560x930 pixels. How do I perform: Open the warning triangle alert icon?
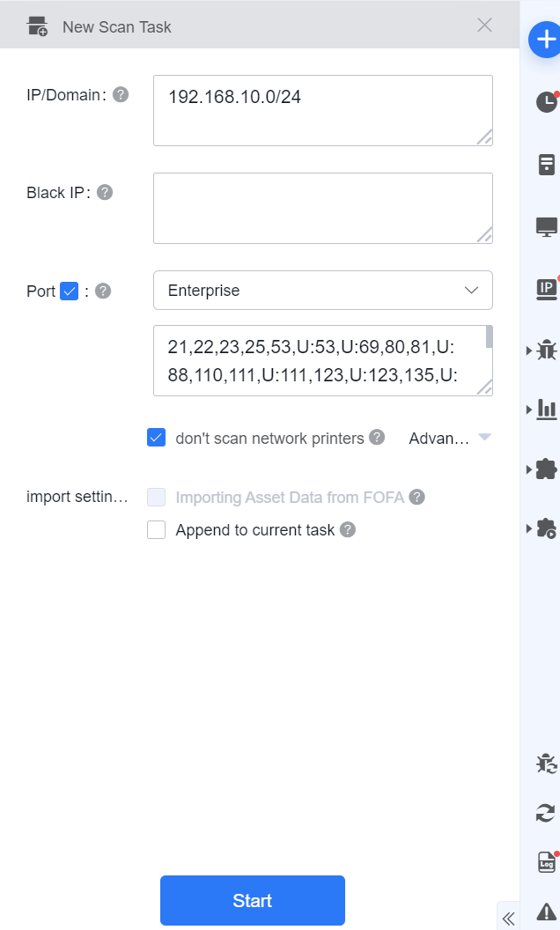[x=546, y=911]
